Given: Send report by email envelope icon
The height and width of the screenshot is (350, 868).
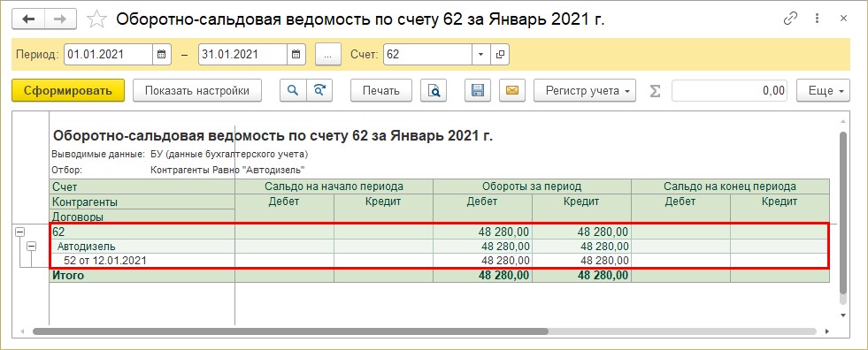Looking at the screenshot, I should [512, 91].
